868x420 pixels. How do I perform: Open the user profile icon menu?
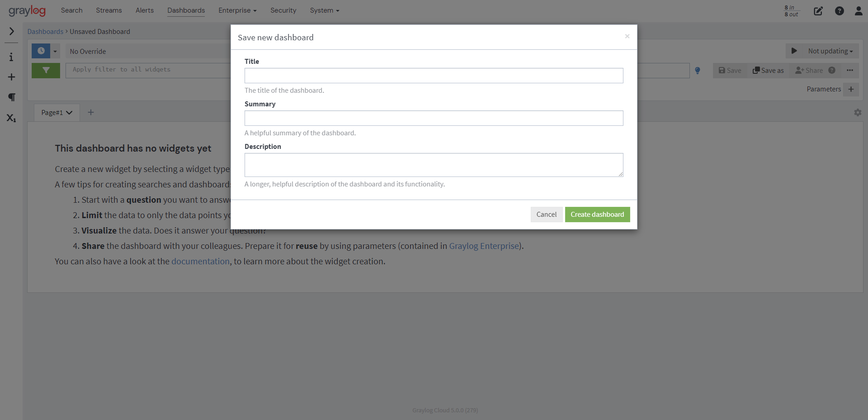(859, 11)
